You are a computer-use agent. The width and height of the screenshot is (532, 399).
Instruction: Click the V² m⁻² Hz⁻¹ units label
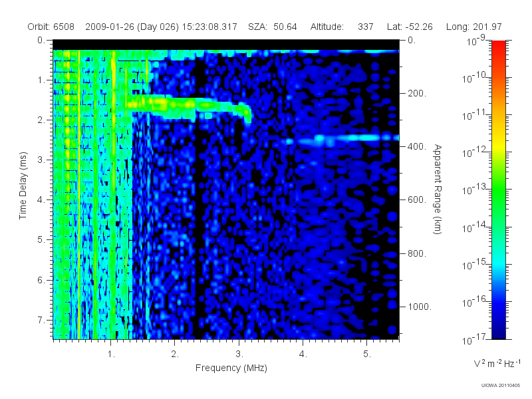point(497,363)
